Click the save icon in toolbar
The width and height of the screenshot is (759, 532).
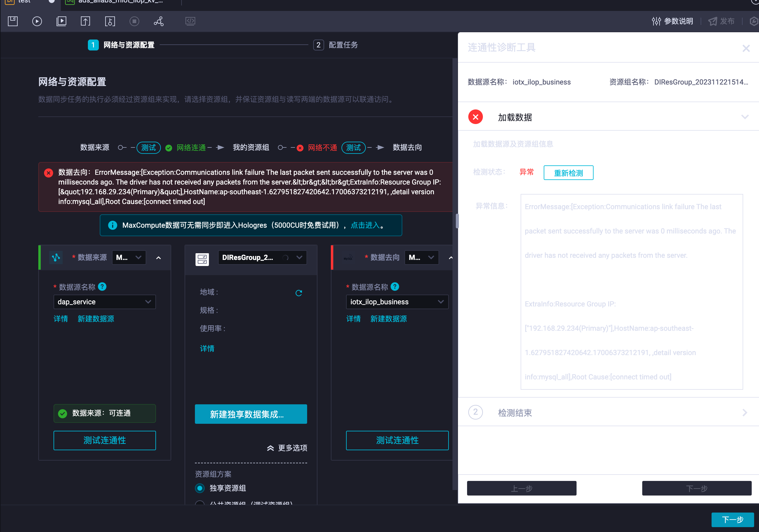click(x=12, y=22)
